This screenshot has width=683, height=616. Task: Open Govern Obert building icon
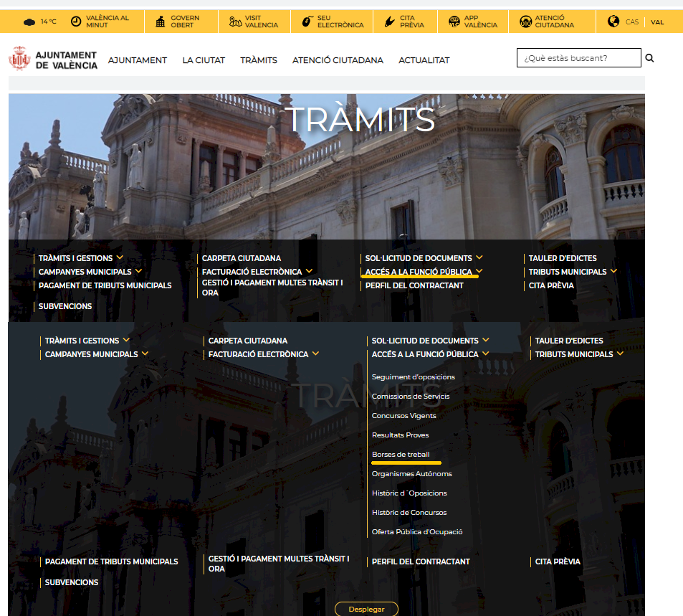coord(160,22)
